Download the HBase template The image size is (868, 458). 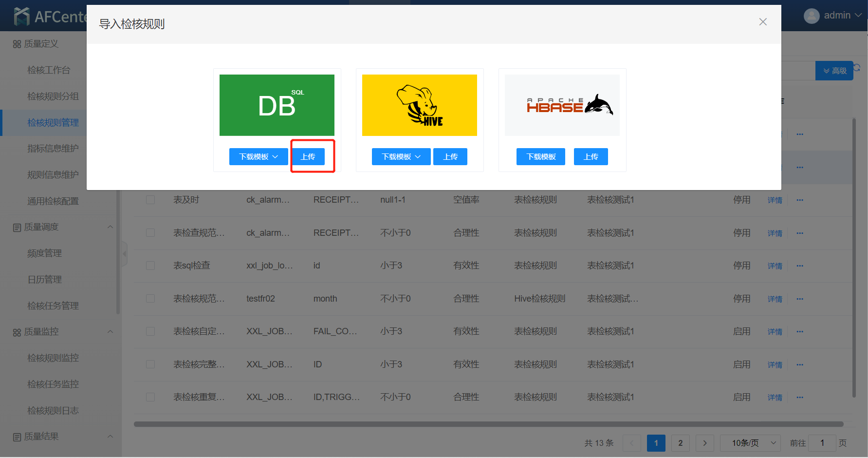coord(540,157)
